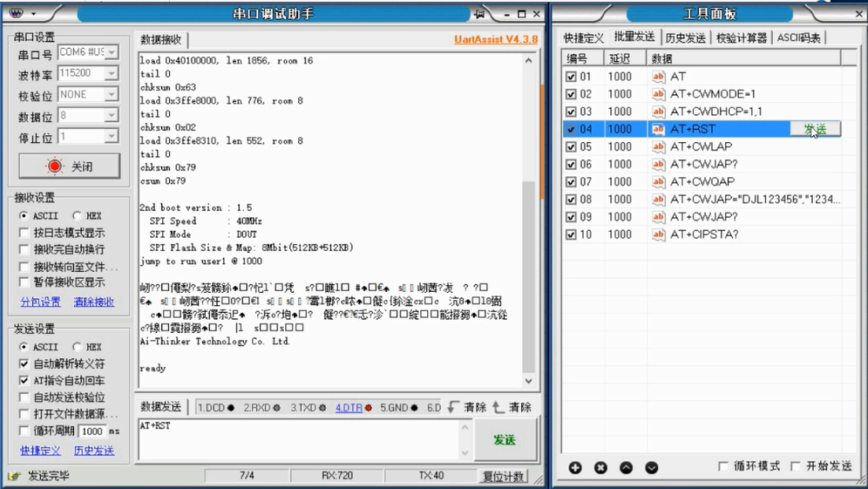Enable 循环模式 checkbox in tool panel
The width and height of the screenshot is (868, 489).
pyautogui.click(x=723, y=466)
